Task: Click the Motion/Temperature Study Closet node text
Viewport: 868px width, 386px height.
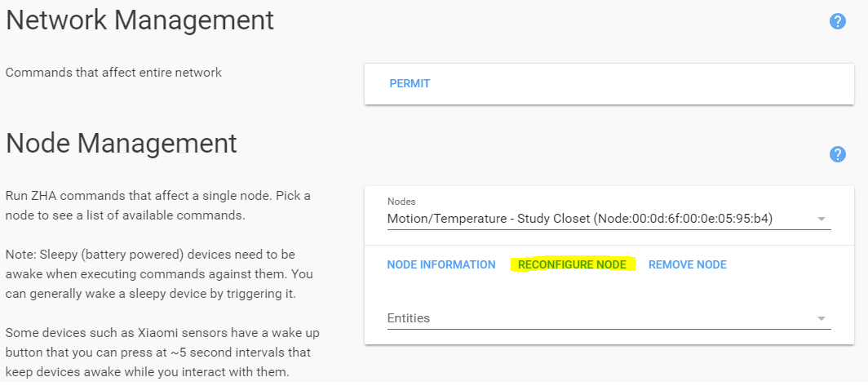Action: click(579, 219)
